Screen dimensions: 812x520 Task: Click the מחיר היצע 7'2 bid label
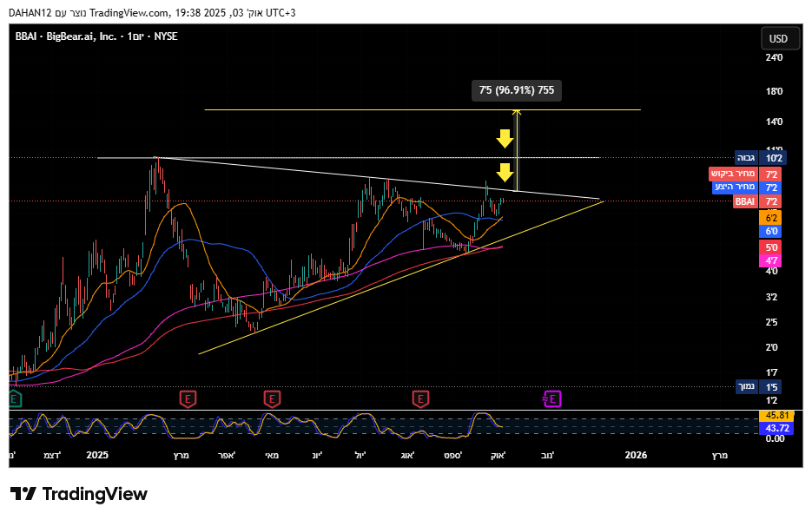pyautogui.click(x=747, y=188)
